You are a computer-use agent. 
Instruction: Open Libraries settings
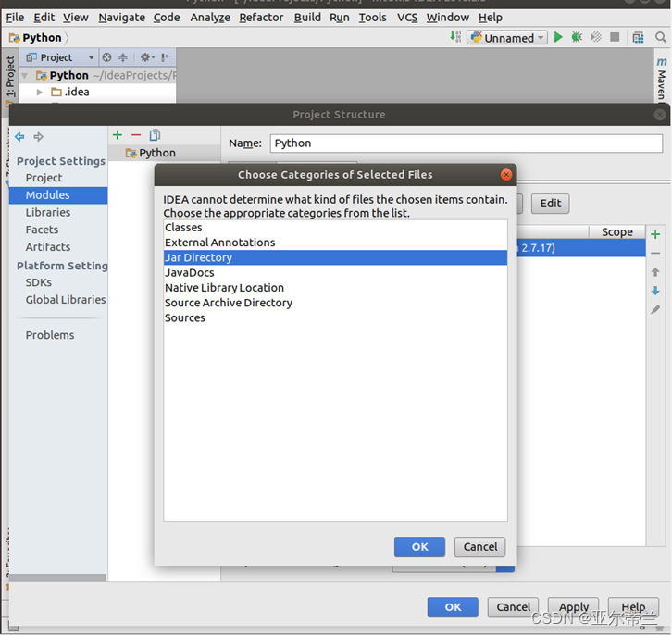pyautogui.click(x=48, y=213)
